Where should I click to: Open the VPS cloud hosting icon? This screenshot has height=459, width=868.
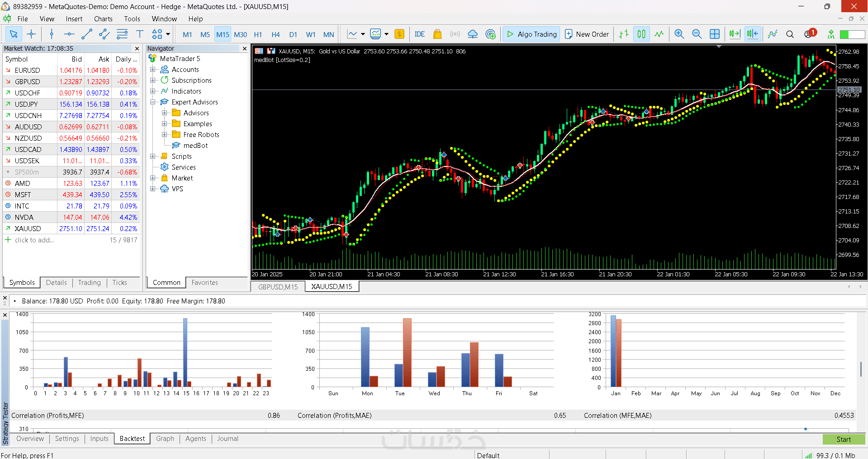[473, 34]
